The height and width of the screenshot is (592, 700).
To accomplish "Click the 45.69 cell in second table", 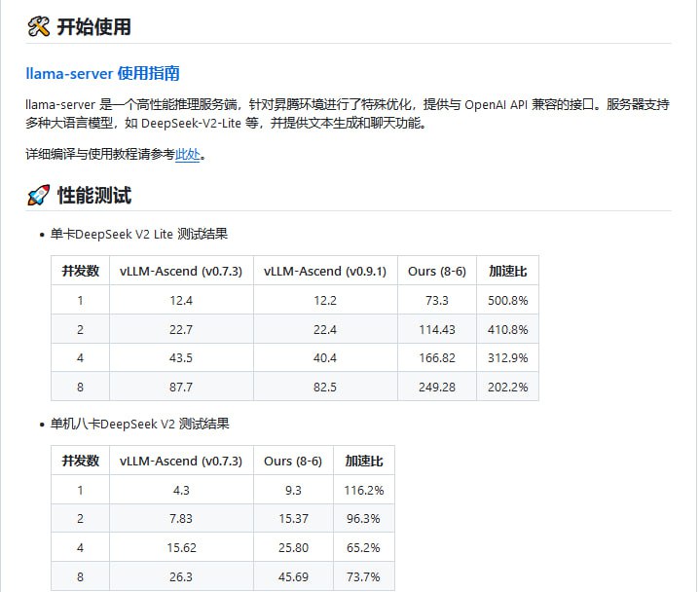I will (x=293, y=576).
